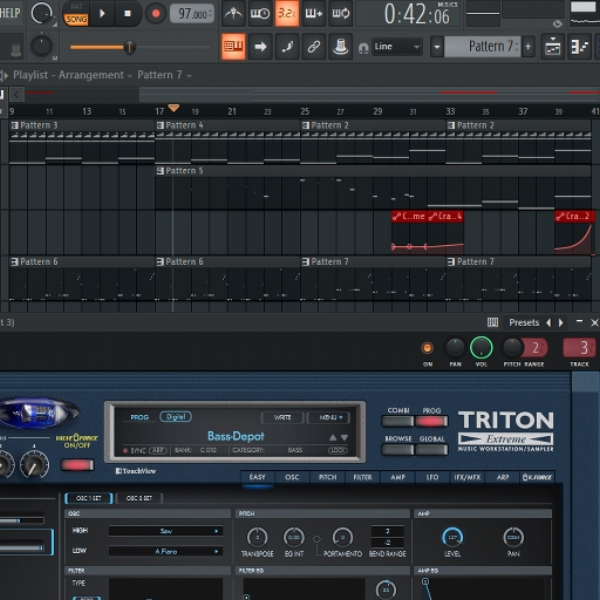Click the record button in transport
The height and width of the screenshot is (600, 600).
pyautogui.click(x=155, y=14)
